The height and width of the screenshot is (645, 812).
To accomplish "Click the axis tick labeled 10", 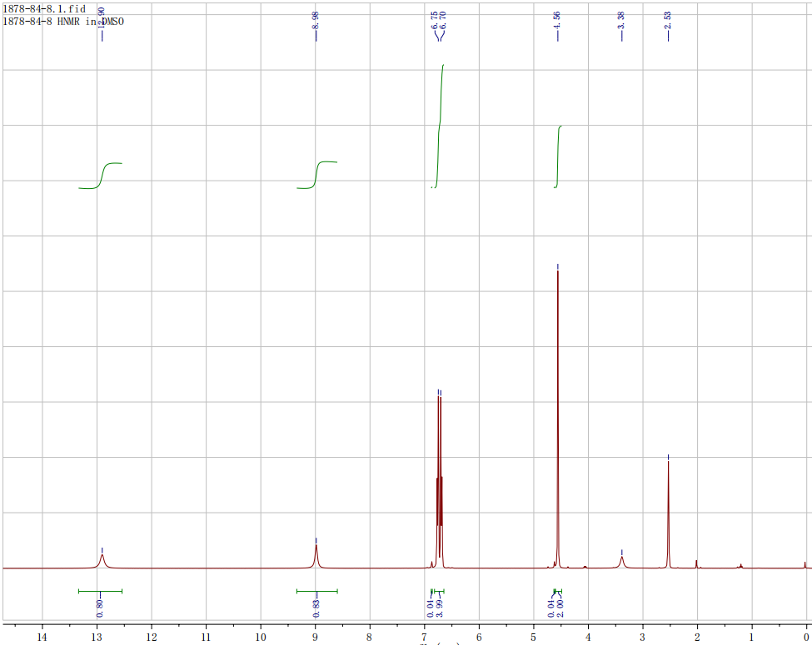I will click(261, 637).
